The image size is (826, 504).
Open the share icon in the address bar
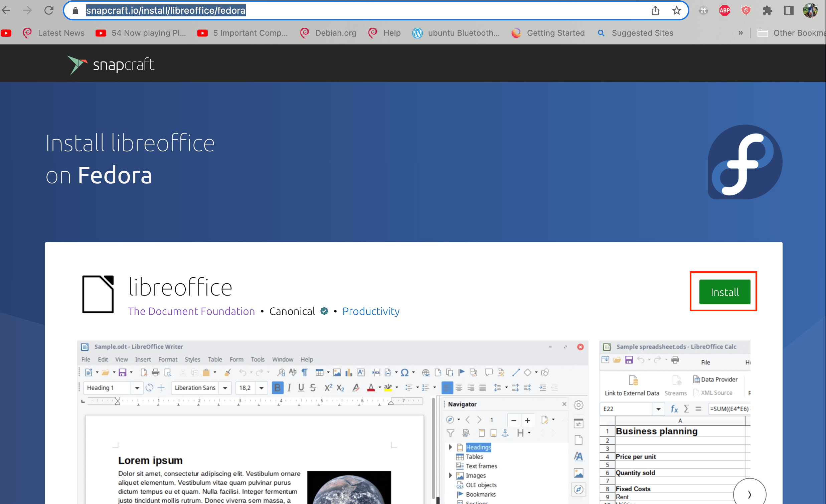click(x=655, y=11)
